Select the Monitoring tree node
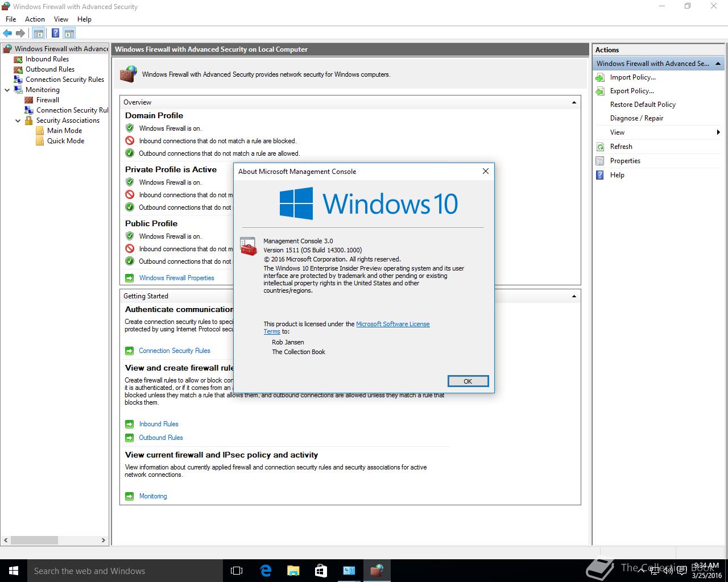728x582 pixels. point(43,90)
